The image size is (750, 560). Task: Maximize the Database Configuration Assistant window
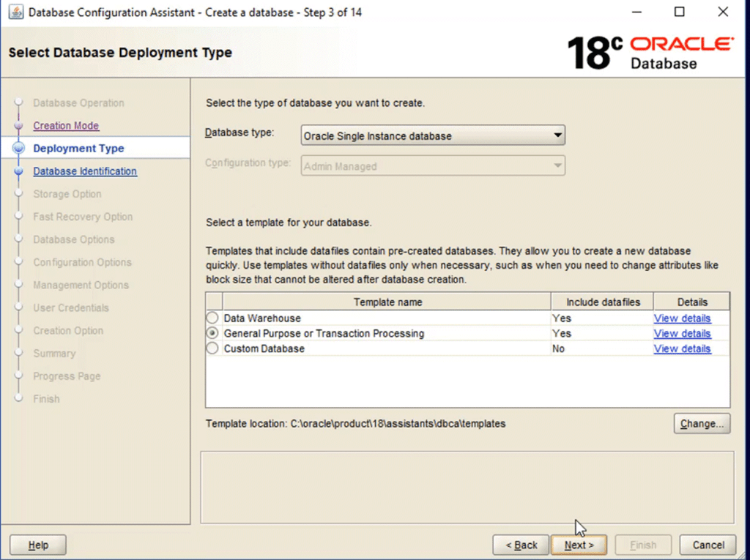679,12
